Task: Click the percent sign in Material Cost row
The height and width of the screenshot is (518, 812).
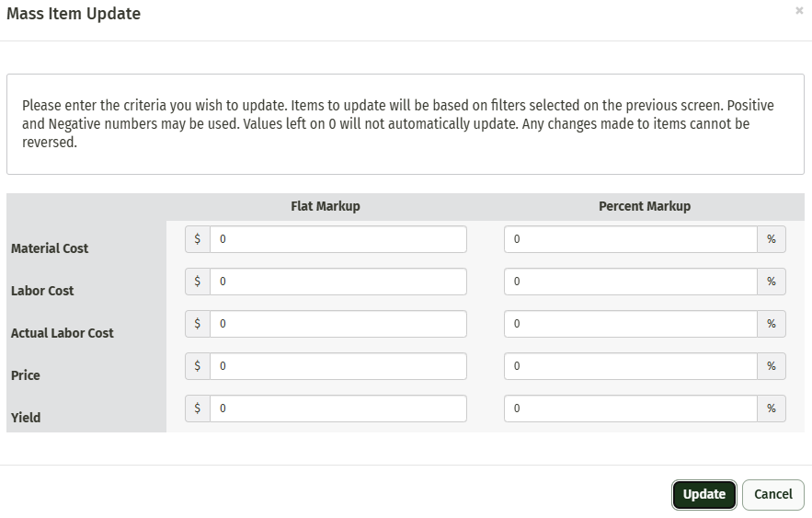Action: click(x=772, y=239)
